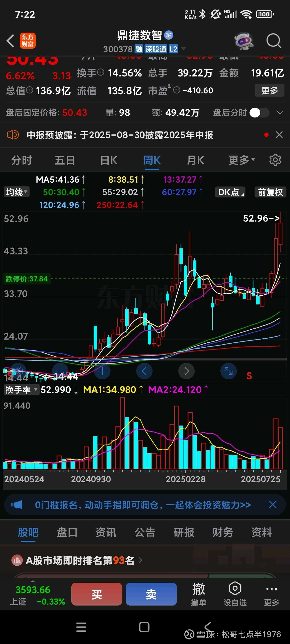
Task: Tap the red 买 buy button
Action: point(97,594)
